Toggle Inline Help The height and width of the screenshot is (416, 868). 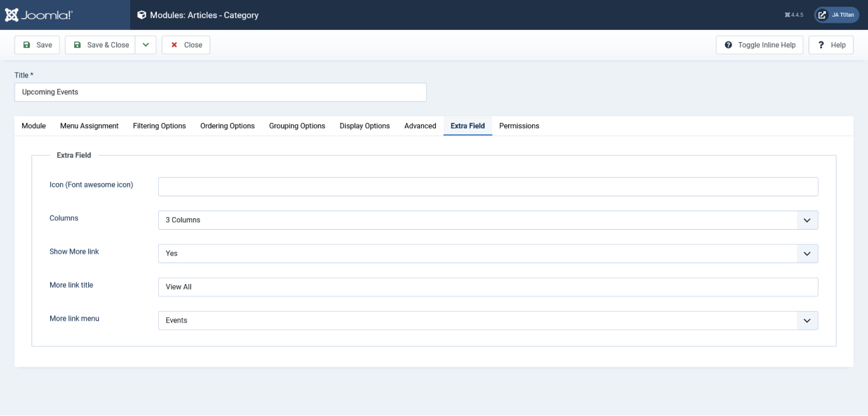click(x=760, y=45)
